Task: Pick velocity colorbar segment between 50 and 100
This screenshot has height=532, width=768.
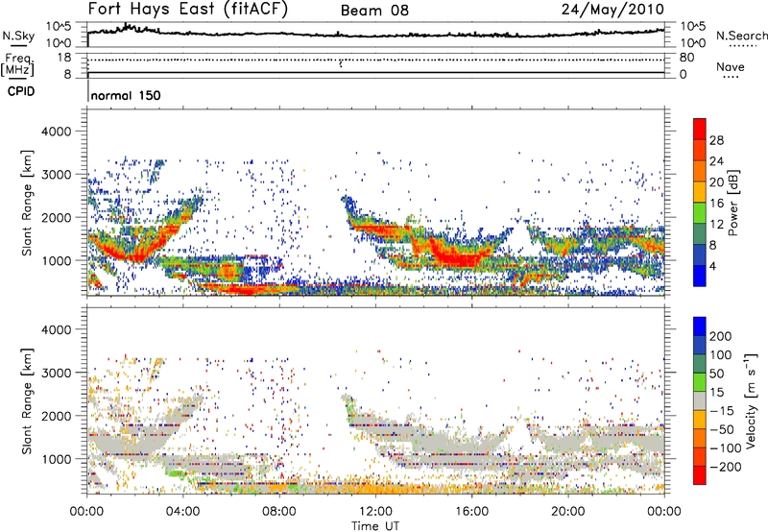Action: click(x=700, y=364)
